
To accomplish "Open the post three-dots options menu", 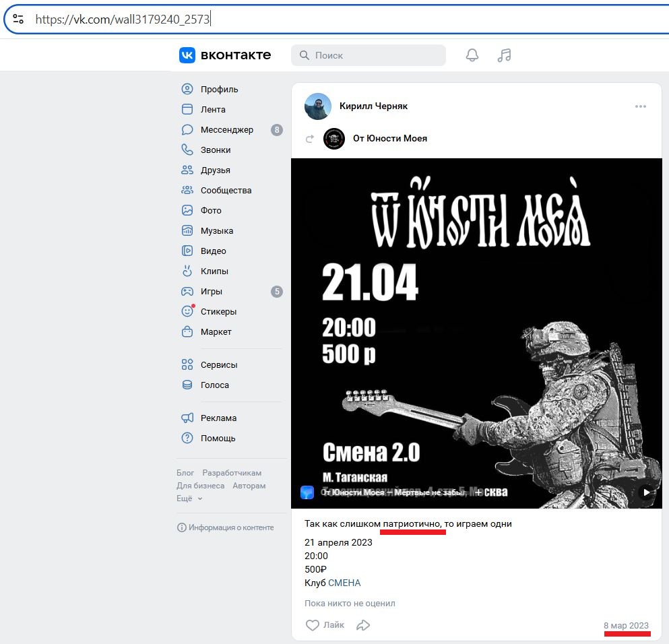I will pos(640,106).
